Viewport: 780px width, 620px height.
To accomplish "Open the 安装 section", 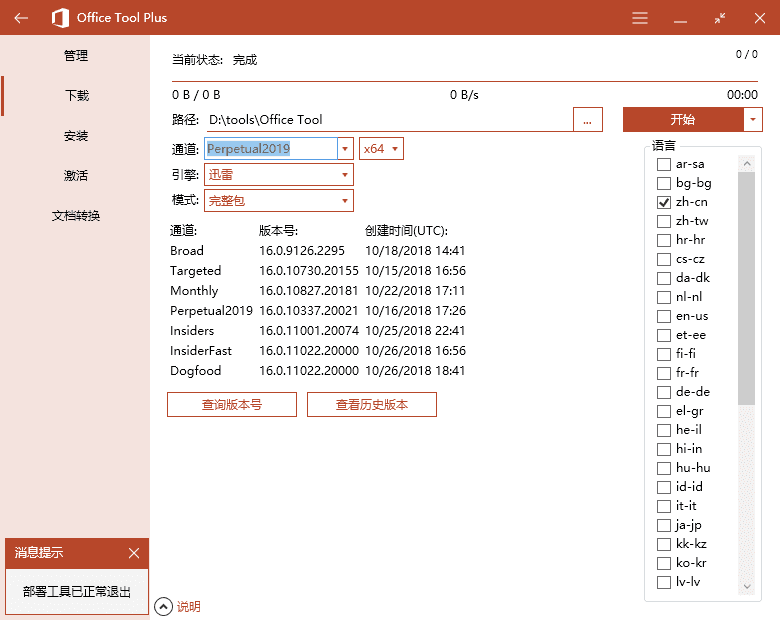I will point(76,135).
